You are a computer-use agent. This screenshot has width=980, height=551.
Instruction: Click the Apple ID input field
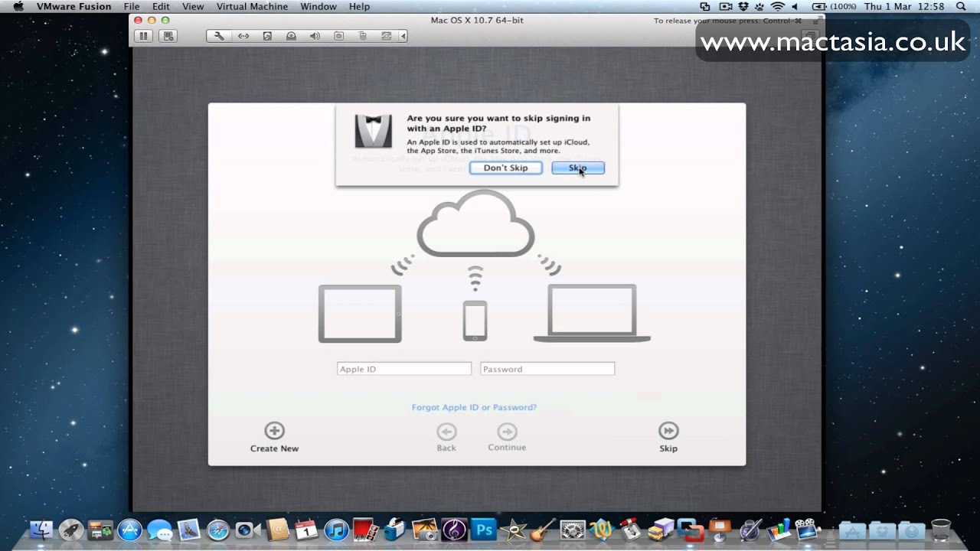click(x=404, y=369)
